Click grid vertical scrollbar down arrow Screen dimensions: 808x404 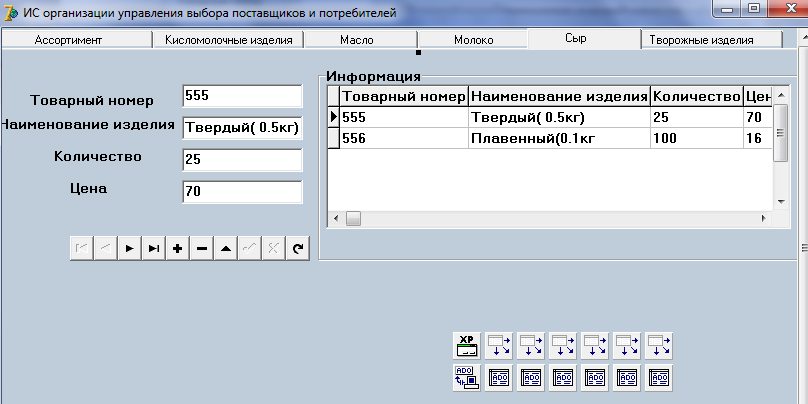coord(781,202)
